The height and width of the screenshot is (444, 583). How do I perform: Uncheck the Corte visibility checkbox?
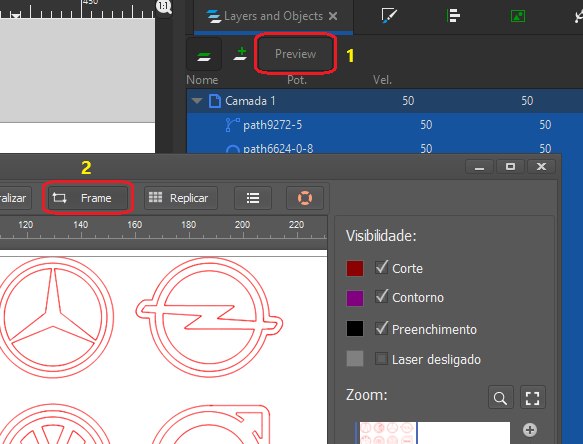click(x=381, y=267)
